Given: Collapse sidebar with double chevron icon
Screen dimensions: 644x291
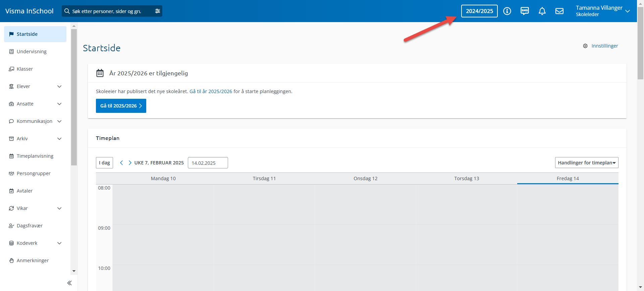Looking at the screenshot, I should pyautogui.click(x=69, y=283).
